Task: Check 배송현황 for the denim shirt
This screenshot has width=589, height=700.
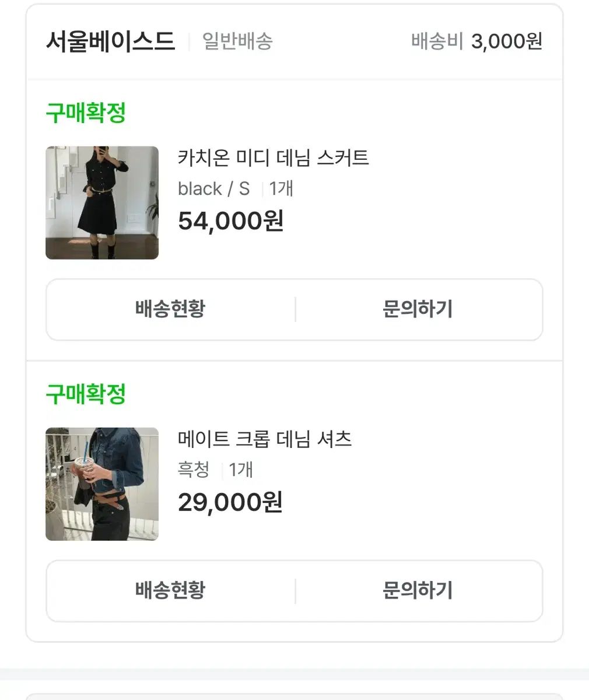Action: [170, 590]
